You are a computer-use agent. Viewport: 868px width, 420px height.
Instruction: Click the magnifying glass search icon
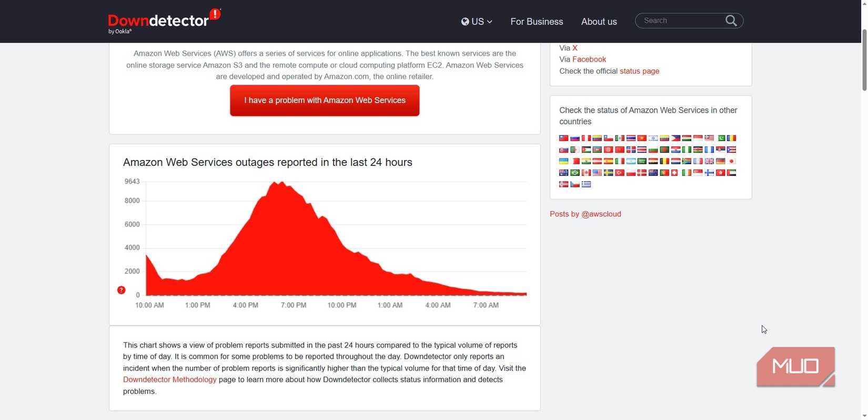731,21
